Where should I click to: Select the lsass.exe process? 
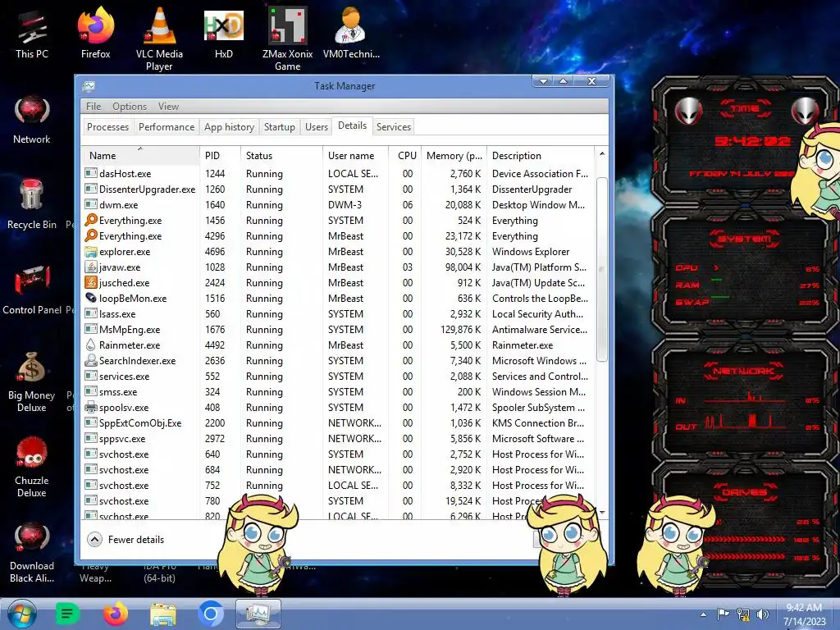(x=338, y=314)
